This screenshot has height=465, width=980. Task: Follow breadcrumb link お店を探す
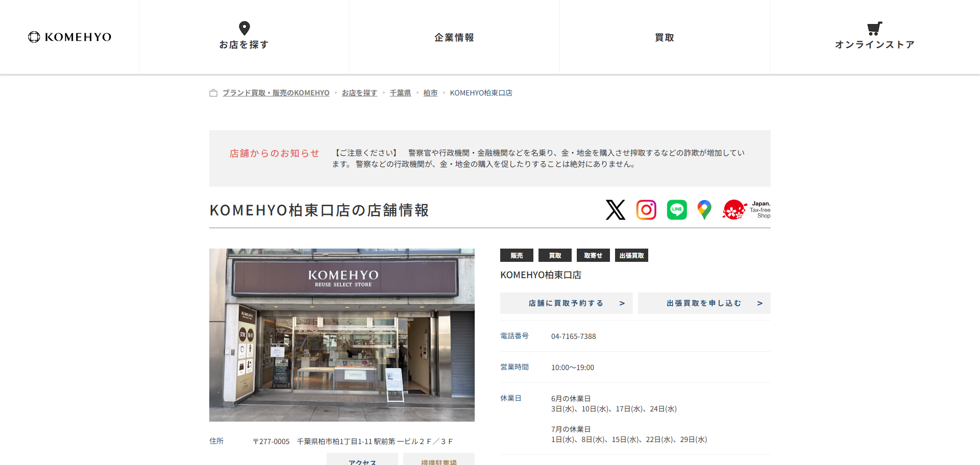[x=359, y=93]
